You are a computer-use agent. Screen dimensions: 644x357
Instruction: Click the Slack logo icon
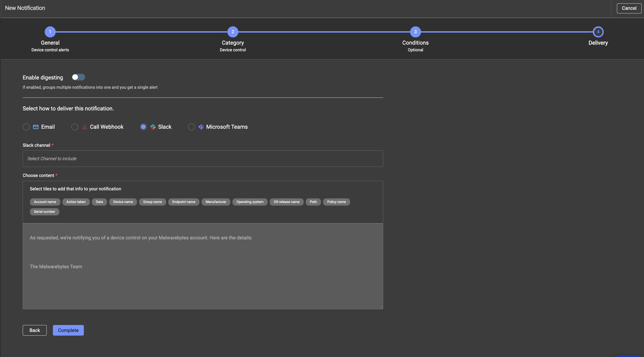tap(153, 127)
